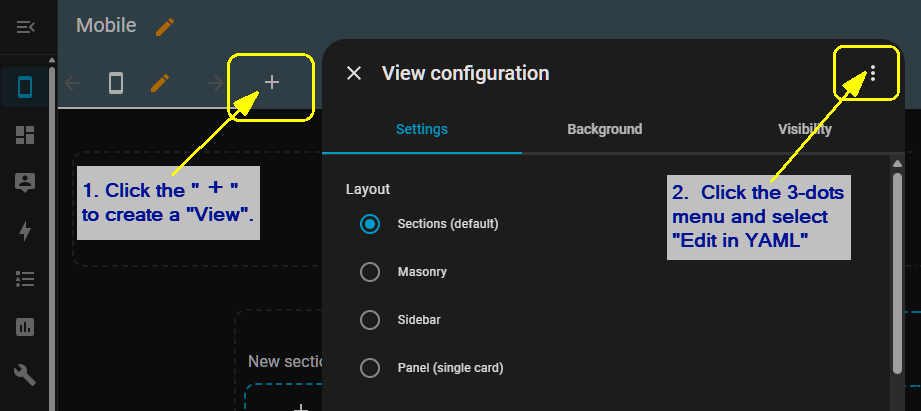Click the Mobile dashboard title text
Image resolution: width=921 pixels, height=411 pixels.
click(106, 25)
